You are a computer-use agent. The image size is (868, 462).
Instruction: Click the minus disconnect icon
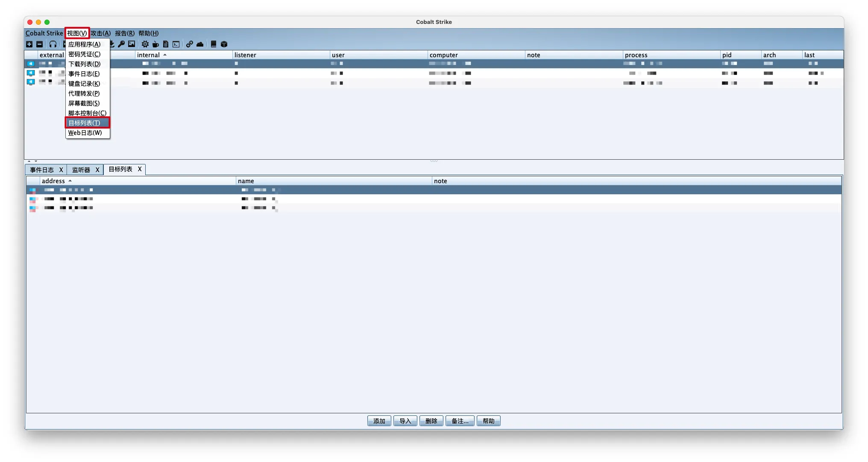(x=39, y=44)
